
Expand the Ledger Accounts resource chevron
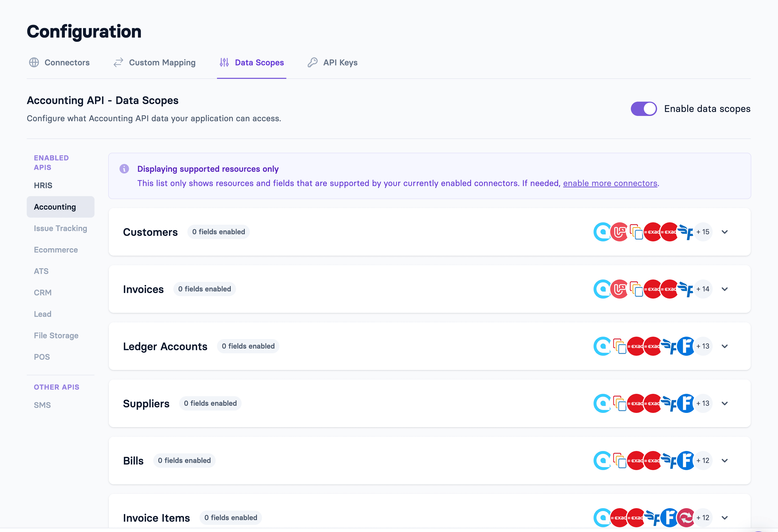[x=725, y=346]
